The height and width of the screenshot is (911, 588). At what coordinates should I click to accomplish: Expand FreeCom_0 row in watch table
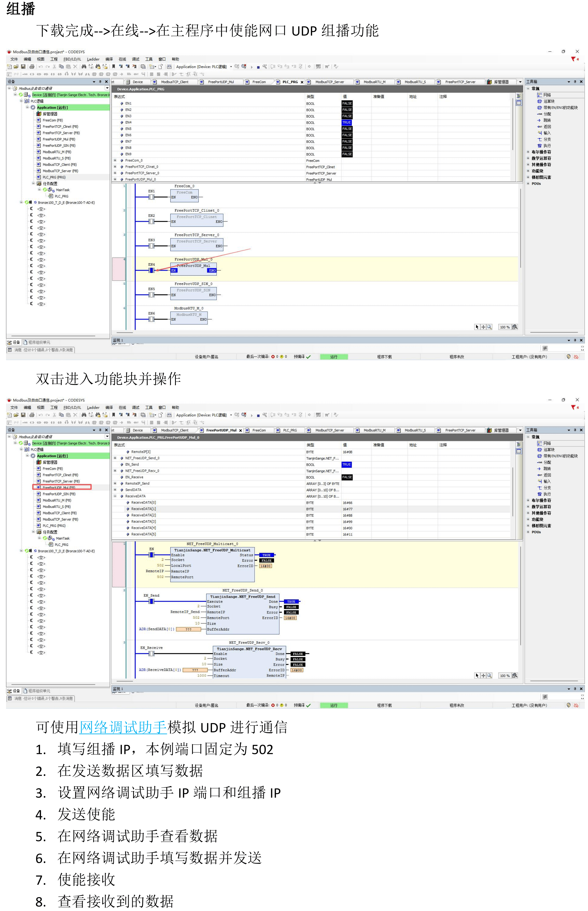point(115,160)
